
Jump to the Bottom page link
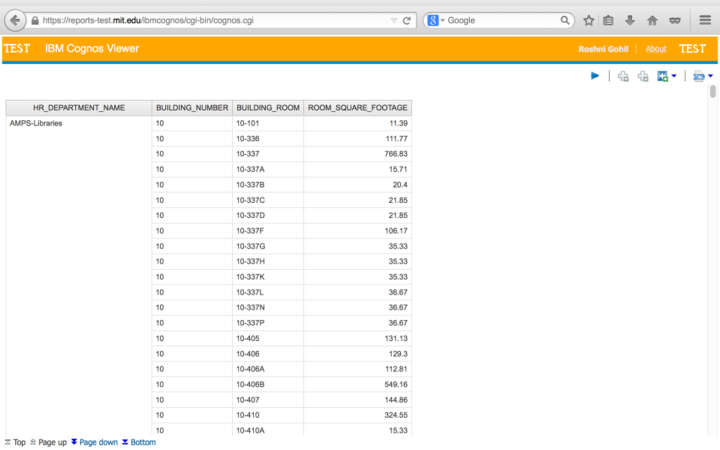142,442
